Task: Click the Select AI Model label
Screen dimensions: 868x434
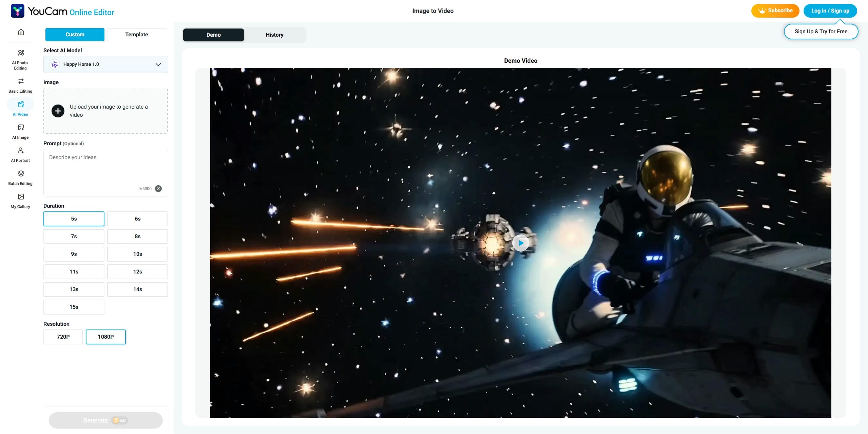Action: click(x=63, y=51)
